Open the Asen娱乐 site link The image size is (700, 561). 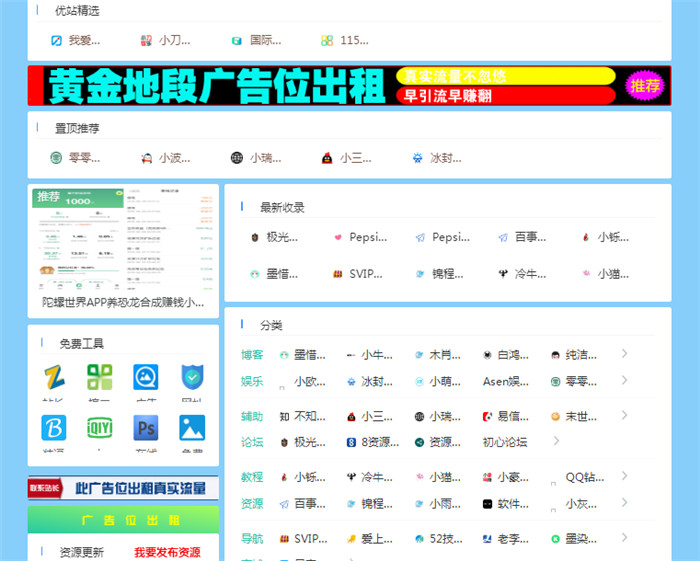[506, 381]
